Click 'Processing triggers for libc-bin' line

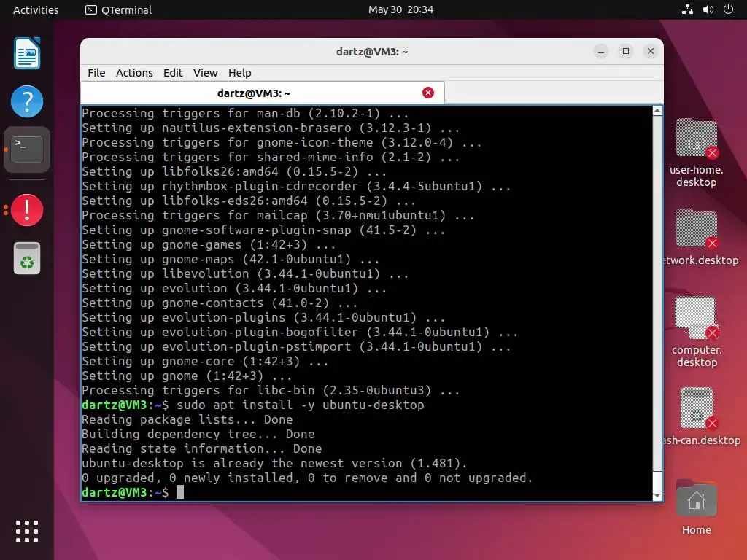[271, 390]
